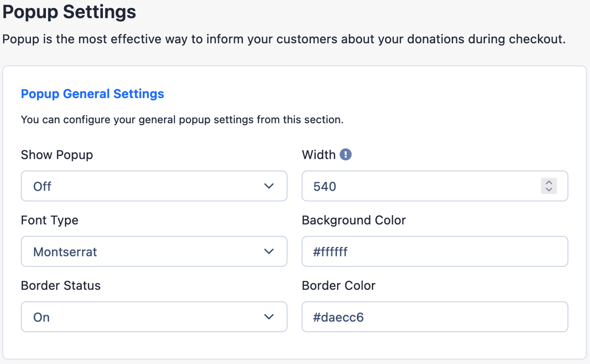Screen dimensions: 590x364
Task: Click the chevron arrow in Font Type field
Action: coord(269,252)
